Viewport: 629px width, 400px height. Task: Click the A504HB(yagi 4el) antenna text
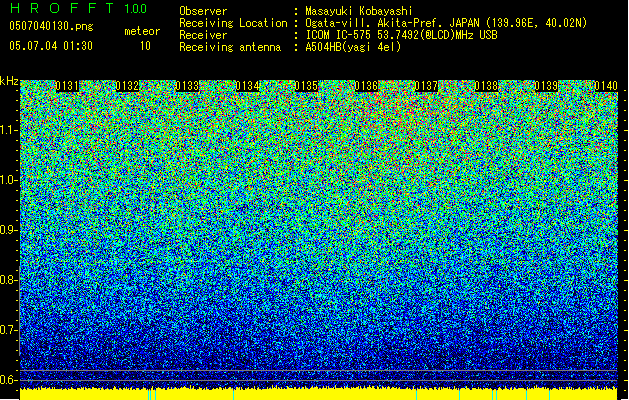coord(353,47)
